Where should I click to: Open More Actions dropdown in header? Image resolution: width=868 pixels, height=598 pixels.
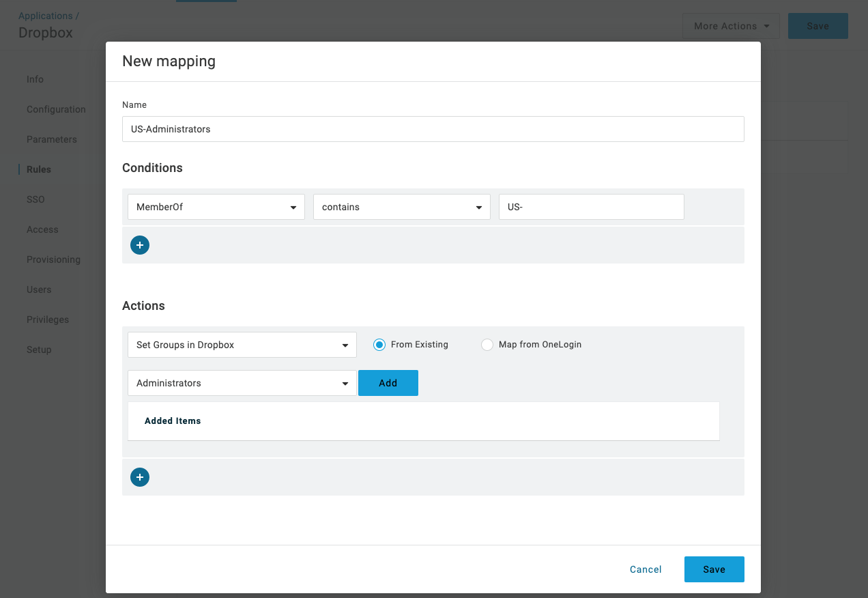coord(731,26)
